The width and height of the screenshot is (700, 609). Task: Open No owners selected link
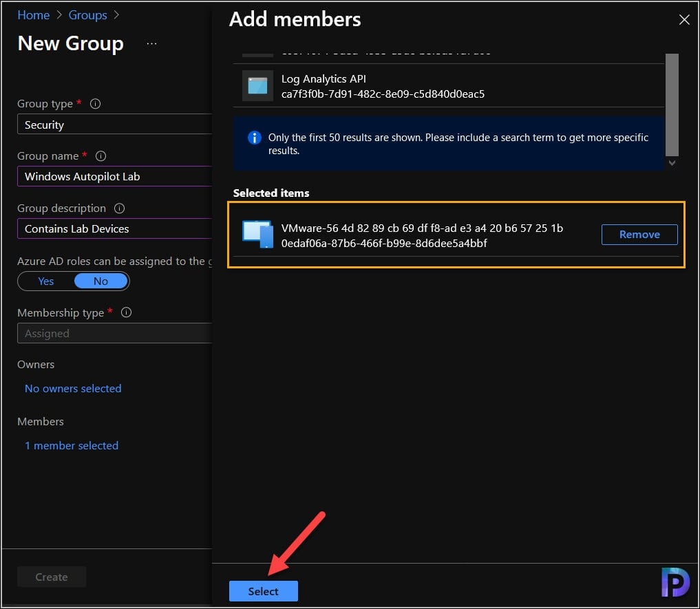[73, 388]
